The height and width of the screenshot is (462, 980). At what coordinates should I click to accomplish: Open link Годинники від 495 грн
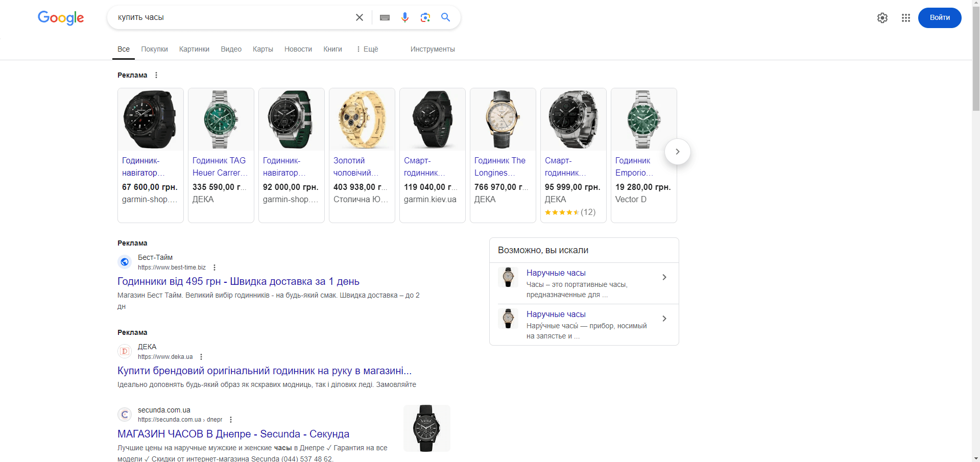click(x=238, y=281)
